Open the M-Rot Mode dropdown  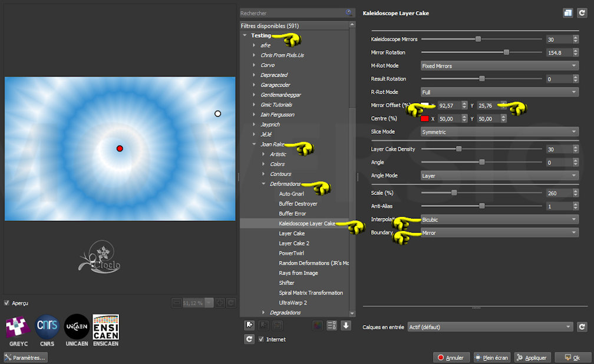click(x=499, y=66)
